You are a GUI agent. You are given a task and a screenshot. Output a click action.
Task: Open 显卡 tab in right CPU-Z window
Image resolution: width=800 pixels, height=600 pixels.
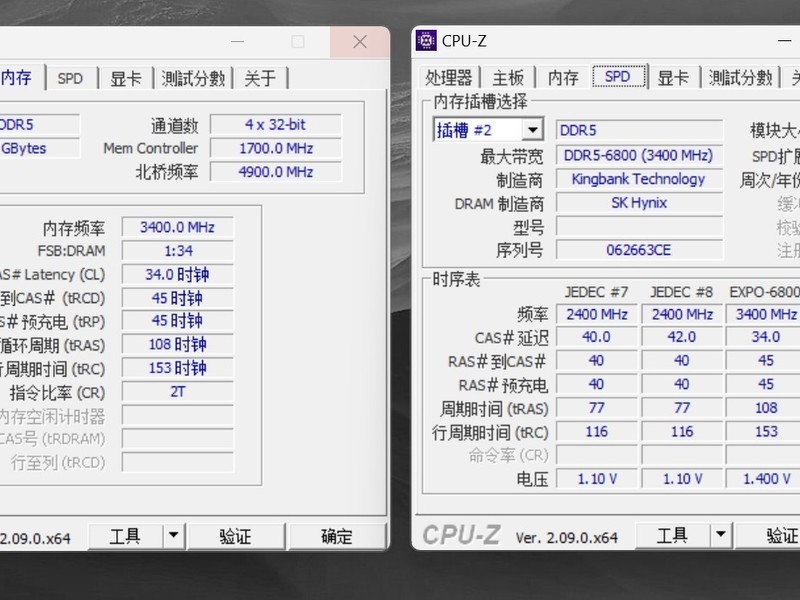tap(673, 78)
